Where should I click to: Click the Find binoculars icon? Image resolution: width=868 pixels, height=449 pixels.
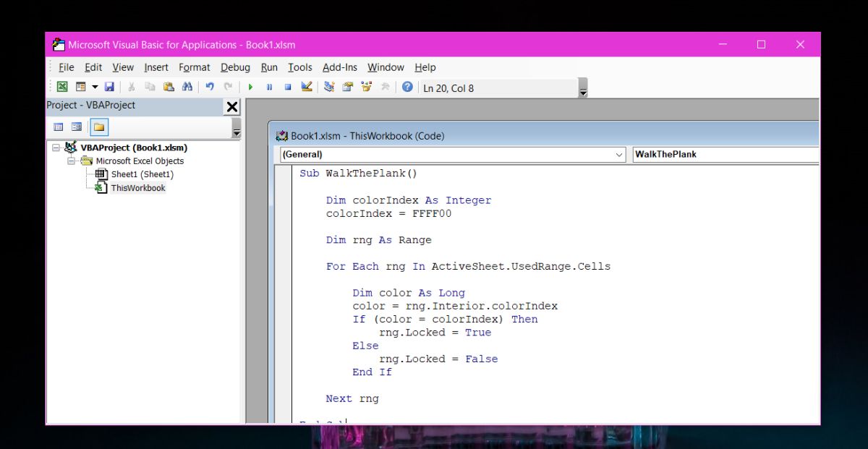187,87
